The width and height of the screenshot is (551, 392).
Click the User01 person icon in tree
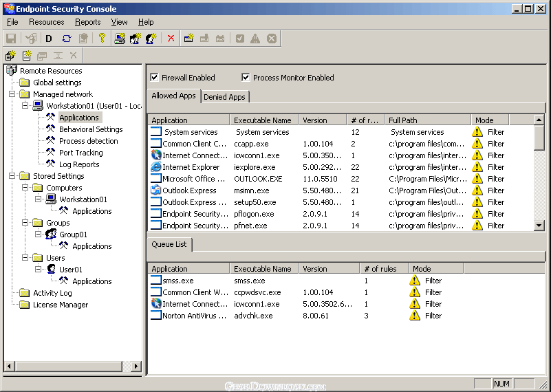(x=51, y=269)
